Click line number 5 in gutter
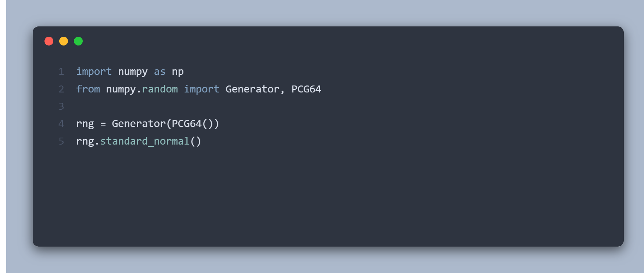Image resolution: width=644 pixels, height=273 pixels. tap(61, 141)
